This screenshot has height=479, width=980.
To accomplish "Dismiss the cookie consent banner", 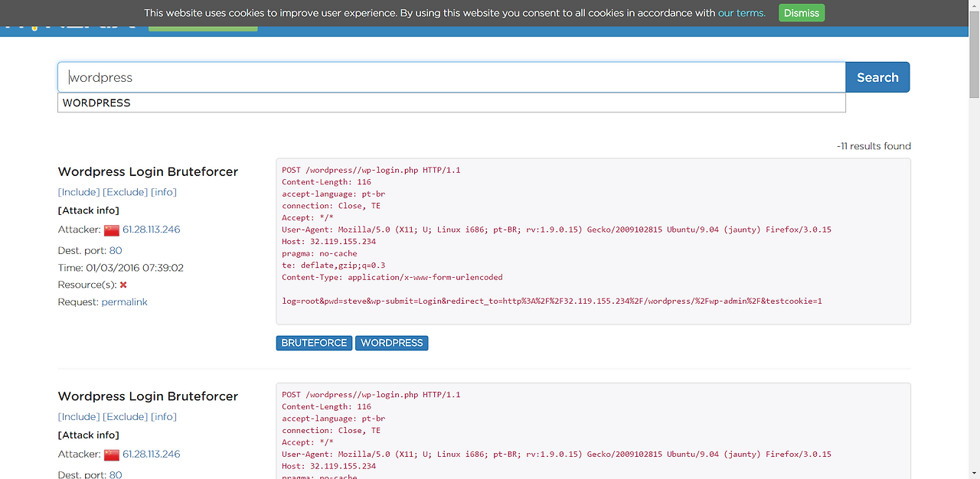I will [x=802, y=13].
